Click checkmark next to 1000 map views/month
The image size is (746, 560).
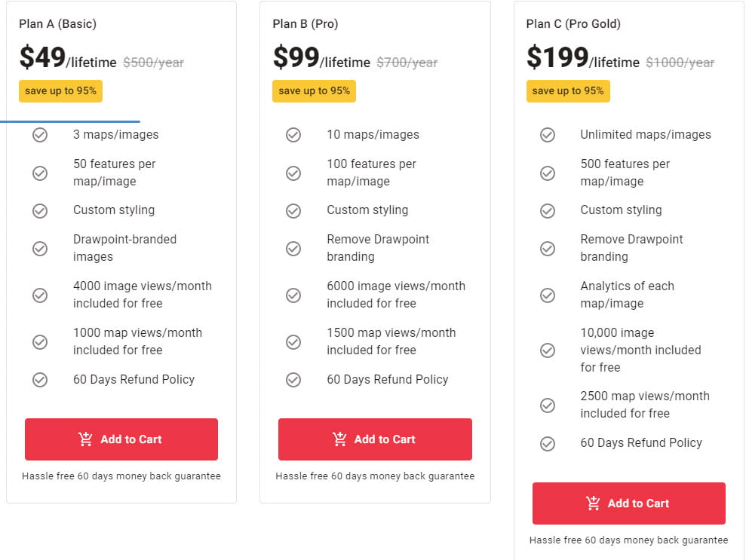[x=40, y=341]
